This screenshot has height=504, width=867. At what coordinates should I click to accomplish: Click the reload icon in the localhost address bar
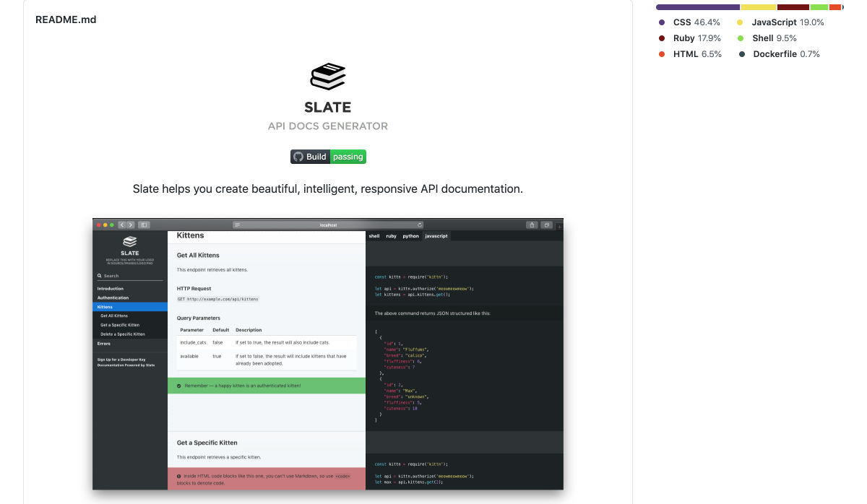point(419,225)
